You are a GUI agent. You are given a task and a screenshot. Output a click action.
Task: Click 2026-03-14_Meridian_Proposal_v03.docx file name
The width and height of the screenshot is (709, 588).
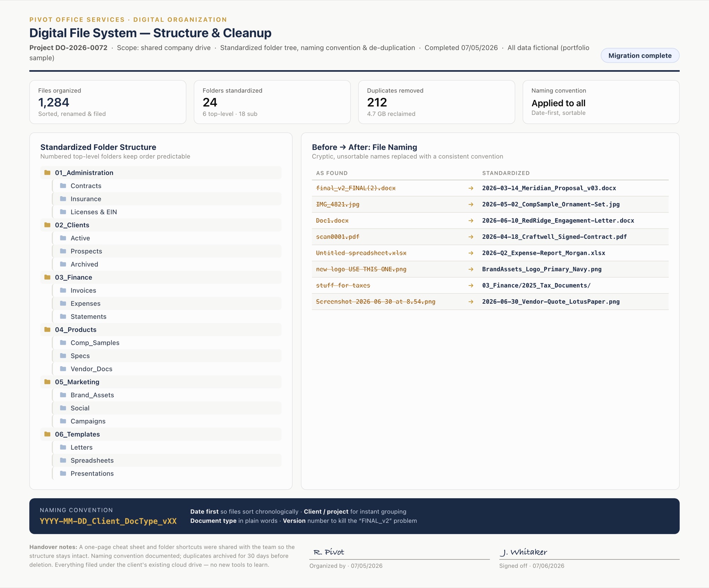click(549, 188)
